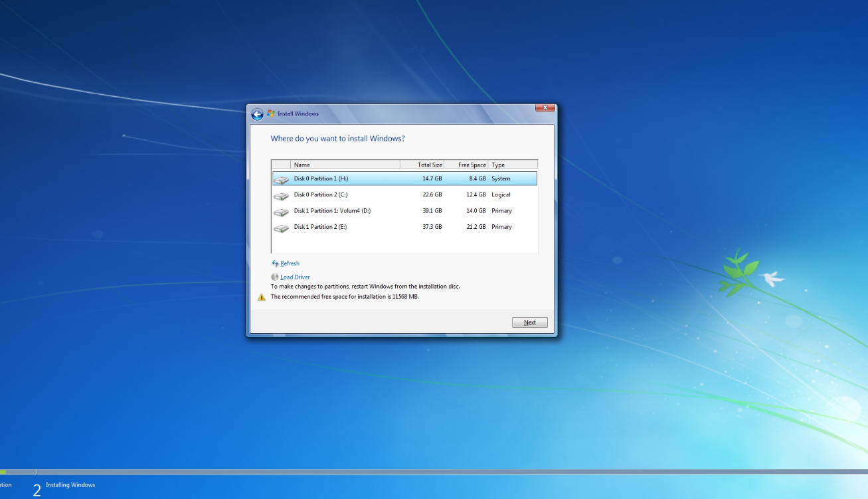The height and width of the screenshot is (499, 868).
Task: Click the 14.0 GB free space value
Action: tap(476, 210)
